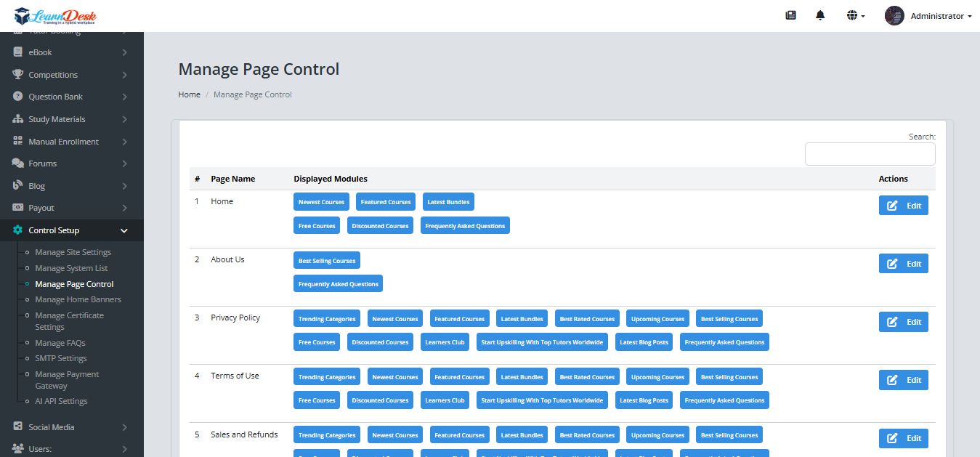Click Best Selling Courses tag in About Us
This screenshot has height=457, width=980.
click(x=327, y=260)
